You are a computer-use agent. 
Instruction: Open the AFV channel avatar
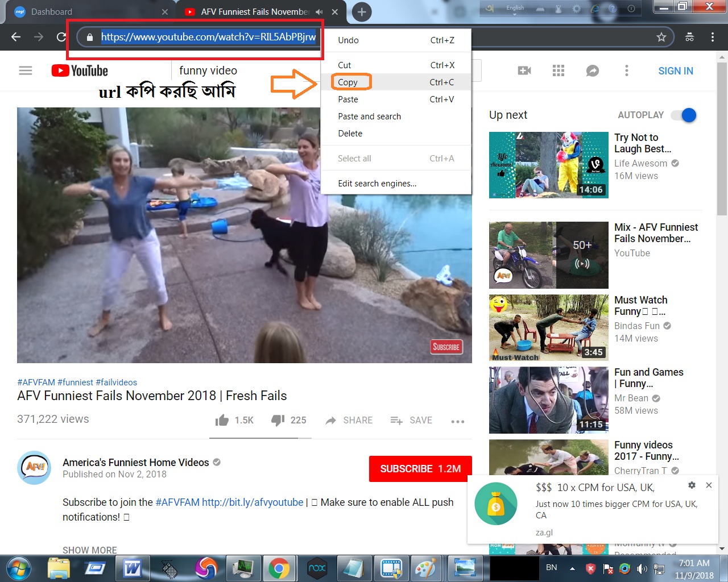(x=34, y=468)
